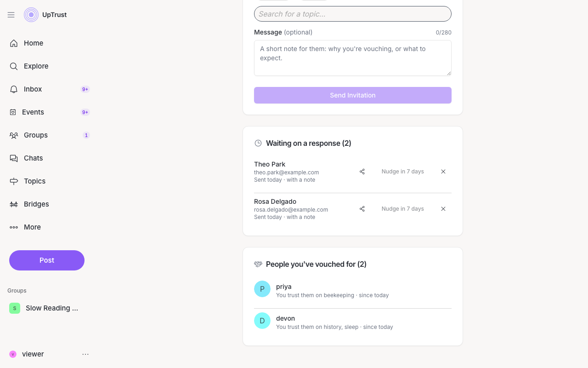The image size is (588, 368).
Task: Click the Send Invitation button
Action: click(x=353, y=95)
